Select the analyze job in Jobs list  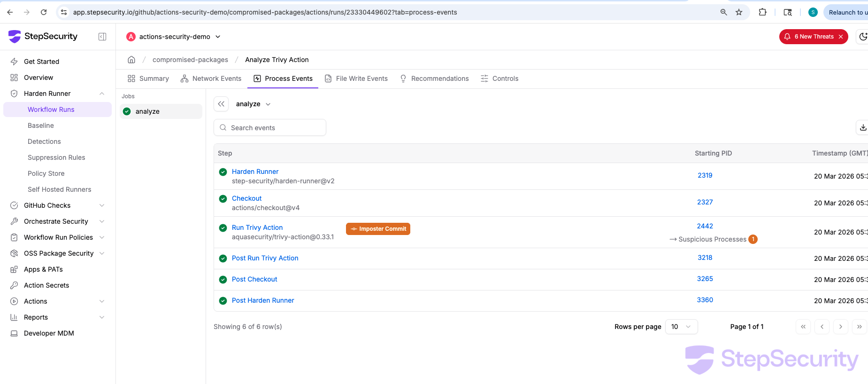pos(161,111)
